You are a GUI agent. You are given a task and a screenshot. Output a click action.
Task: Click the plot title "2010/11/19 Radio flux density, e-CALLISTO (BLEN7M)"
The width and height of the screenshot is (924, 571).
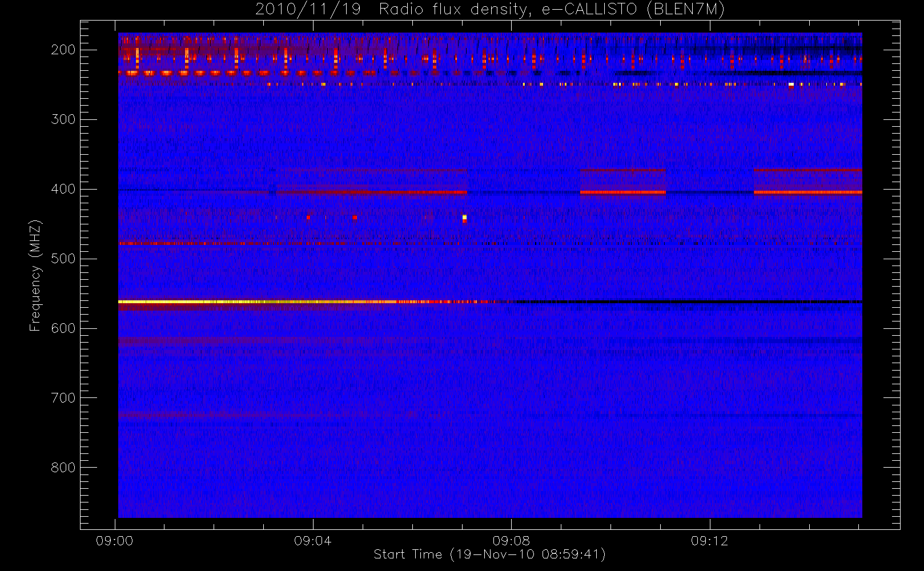click(x=490, y=9)
